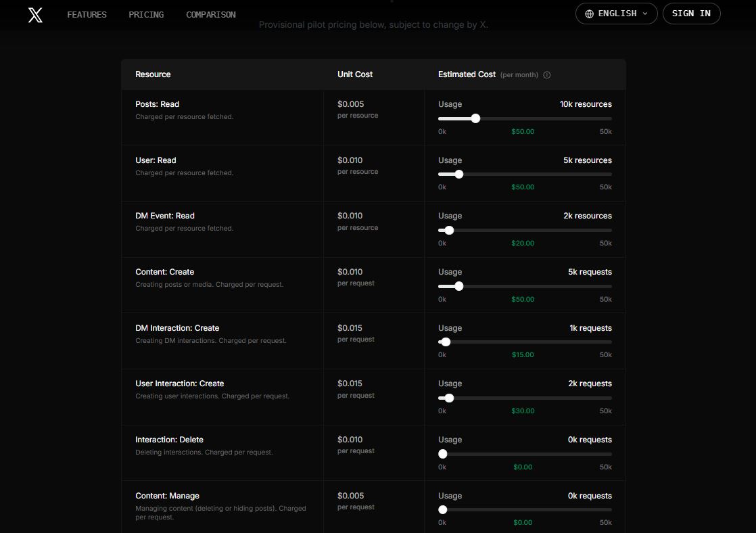Viewport: 756px width, 533px height.
Task: Open the Features menu item
Action: [x=87, y=14]
